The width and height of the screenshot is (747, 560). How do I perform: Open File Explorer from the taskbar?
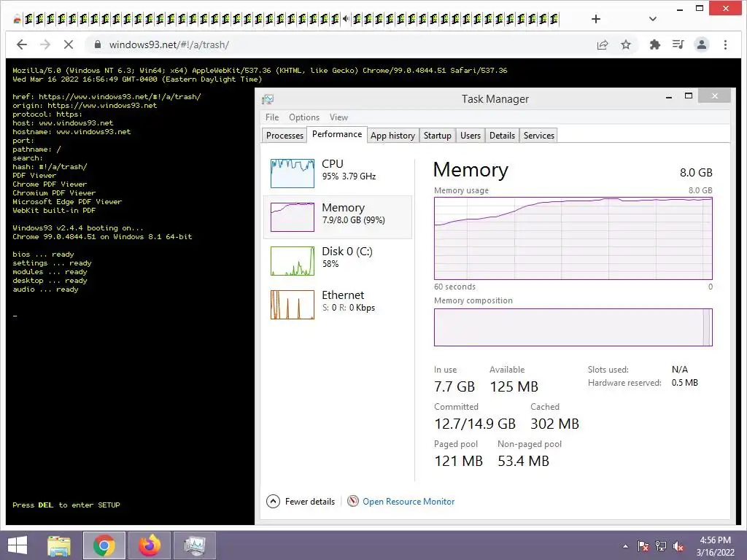click(x=59, y=545)
